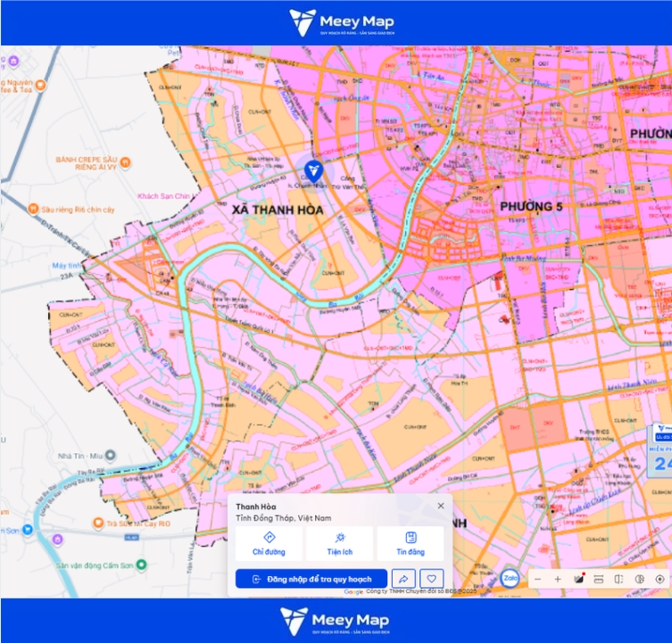
Task: Click the Chỉ đường directions button
Action: point(269,544)
